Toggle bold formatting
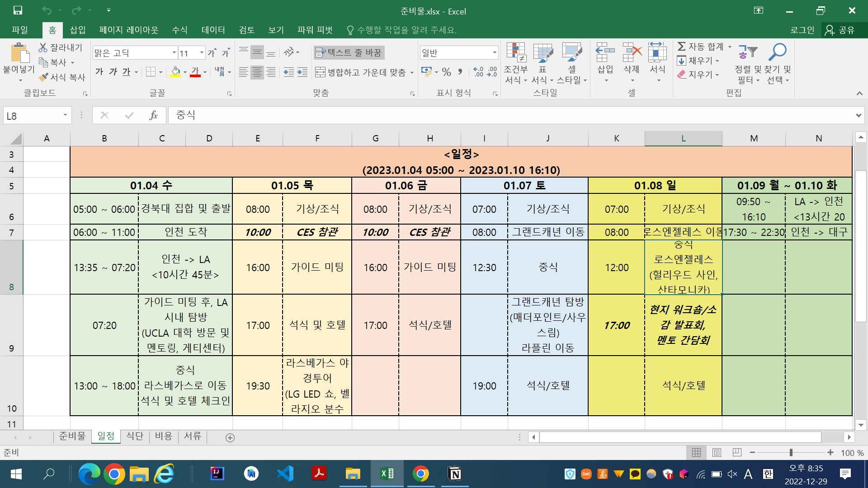868x488 pixels. [x=99, y=72]
